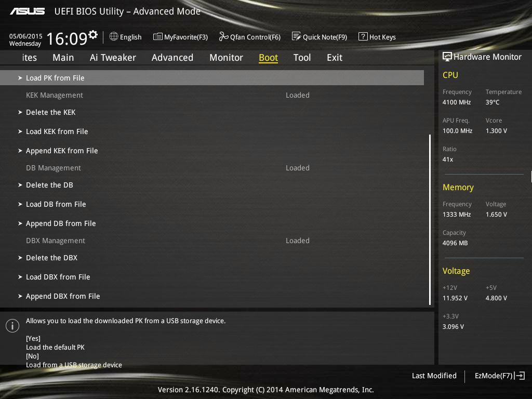Click the Hardware Monitor screen icon

click(447, 57)
